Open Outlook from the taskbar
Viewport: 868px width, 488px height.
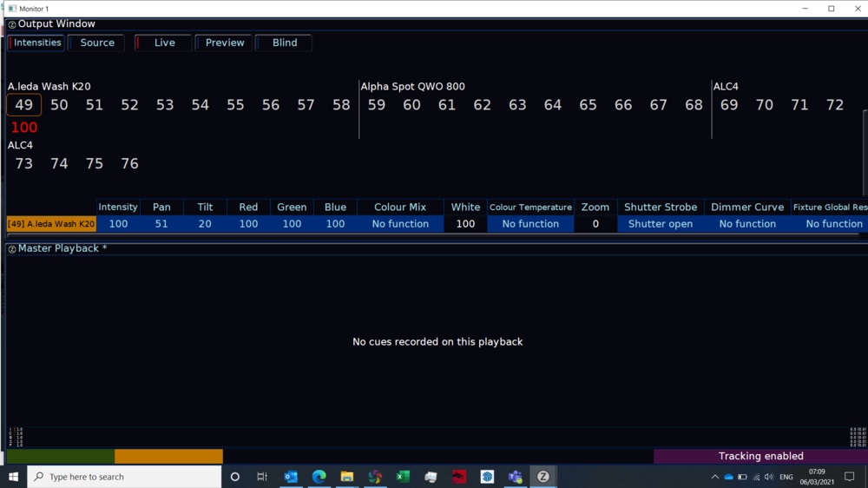click(x=291, y=477)
